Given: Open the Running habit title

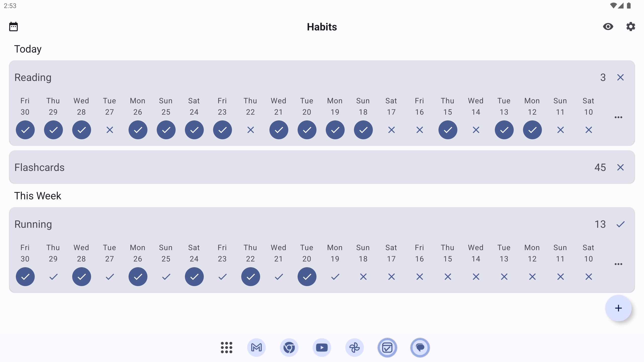Looking at the screenshot, I should (33, 224).
